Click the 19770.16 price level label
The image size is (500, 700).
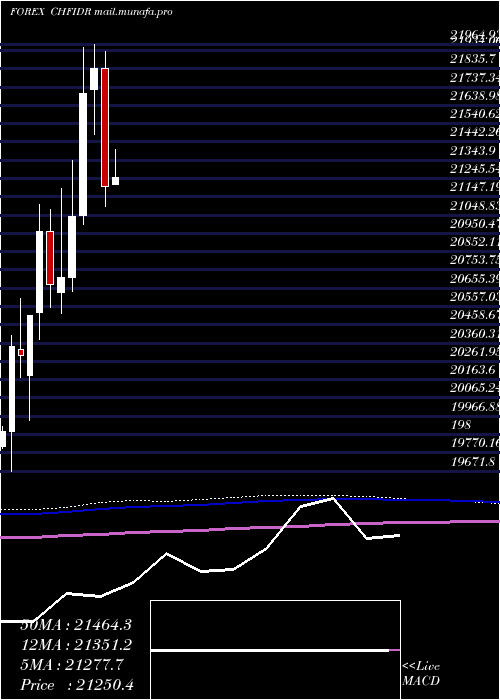475,443
